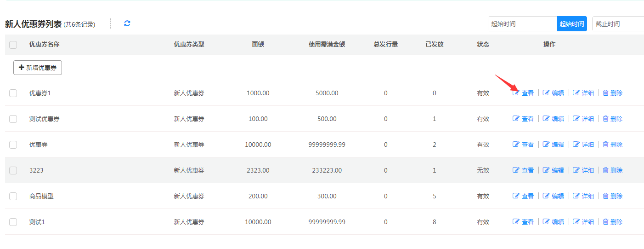
Task: Click 详细 icon for 优惠券 row
Action: pyautogui.click(x=576, y=145)
